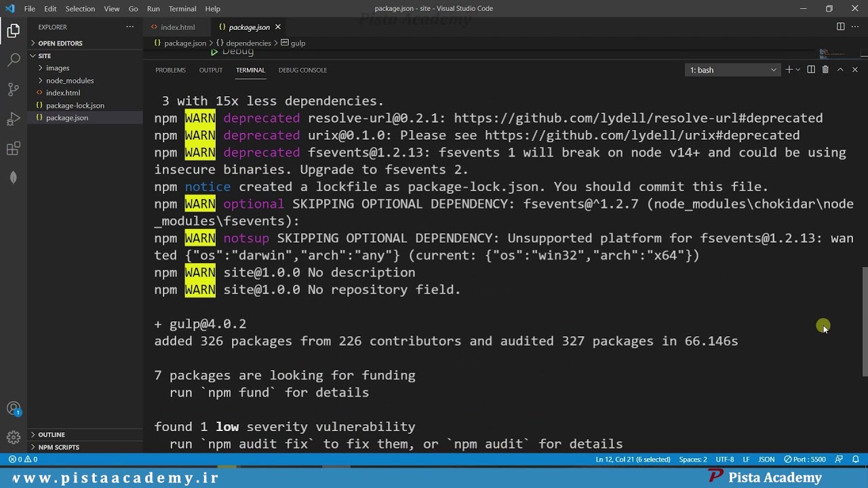Open the errors and warnings status indicator
Screen dimensions: 868x488
pos(23,460)
